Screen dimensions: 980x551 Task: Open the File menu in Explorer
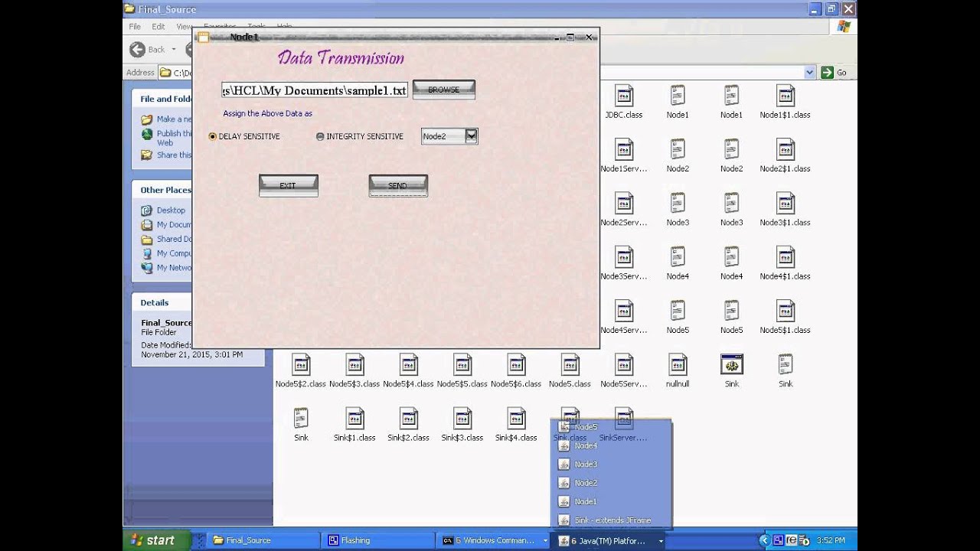click(x=135, y=26)
